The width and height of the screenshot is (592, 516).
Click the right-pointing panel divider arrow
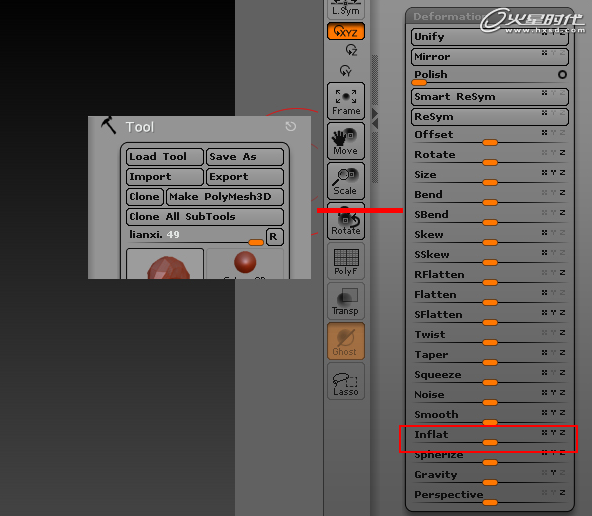coord(375,113)
